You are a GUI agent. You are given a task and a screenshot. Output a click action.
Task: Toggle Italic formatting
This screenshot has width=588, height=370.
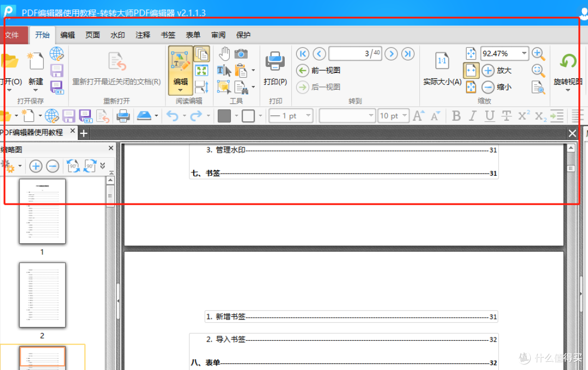click(473, 116)
